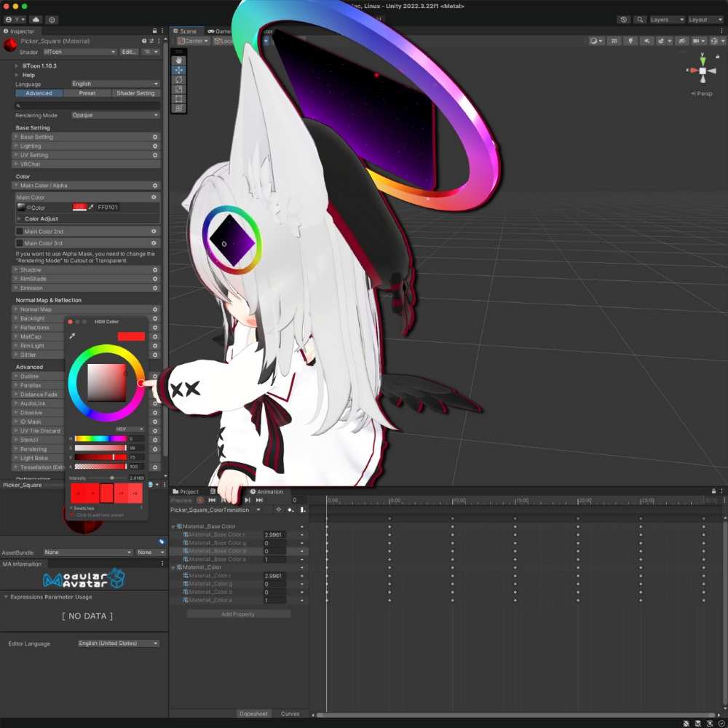This screenshot has width=728, height=728.
Task: Toggle hidden objects visibility eye icon
Action: click(681, 41)
